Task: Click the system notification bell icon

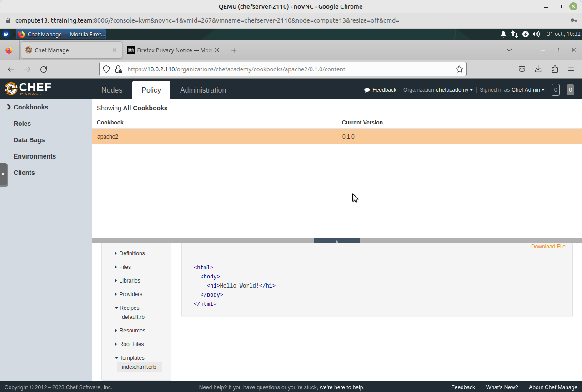Action: [503, 34]
